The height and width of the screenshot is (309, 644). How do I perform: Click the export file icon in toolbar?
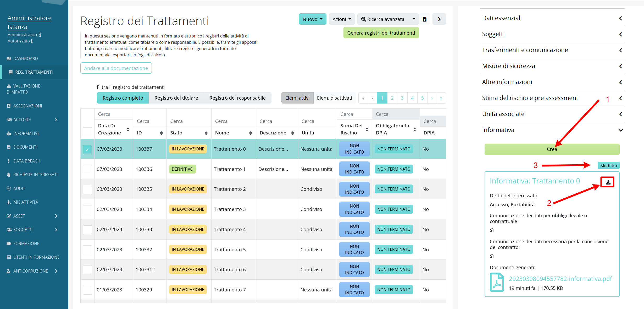click(x=425, y=19)
